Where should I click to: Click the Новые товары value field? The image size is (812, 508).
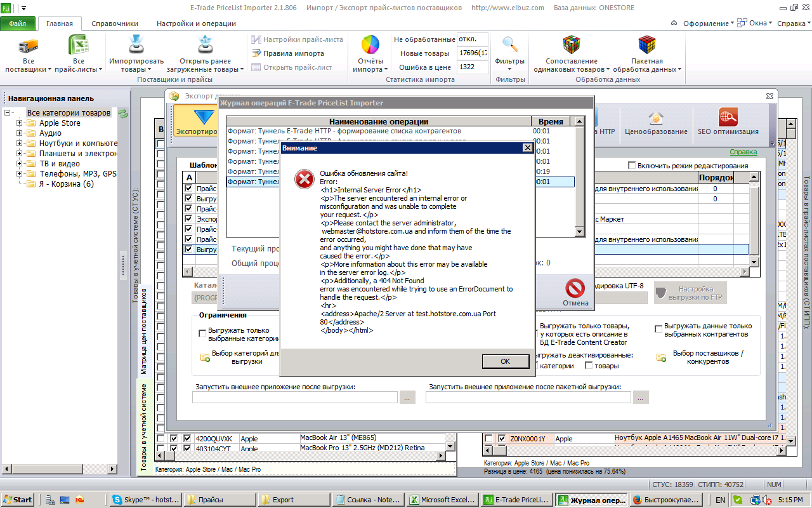point(473,53)
